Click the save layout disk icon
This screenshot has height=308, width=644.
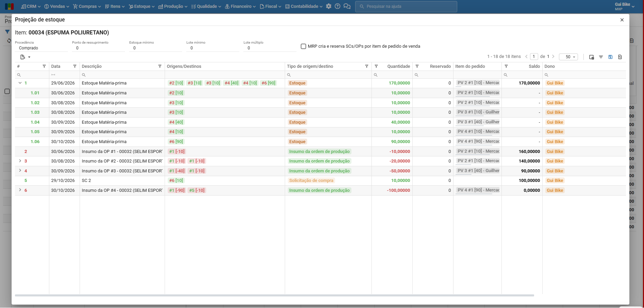610,57
